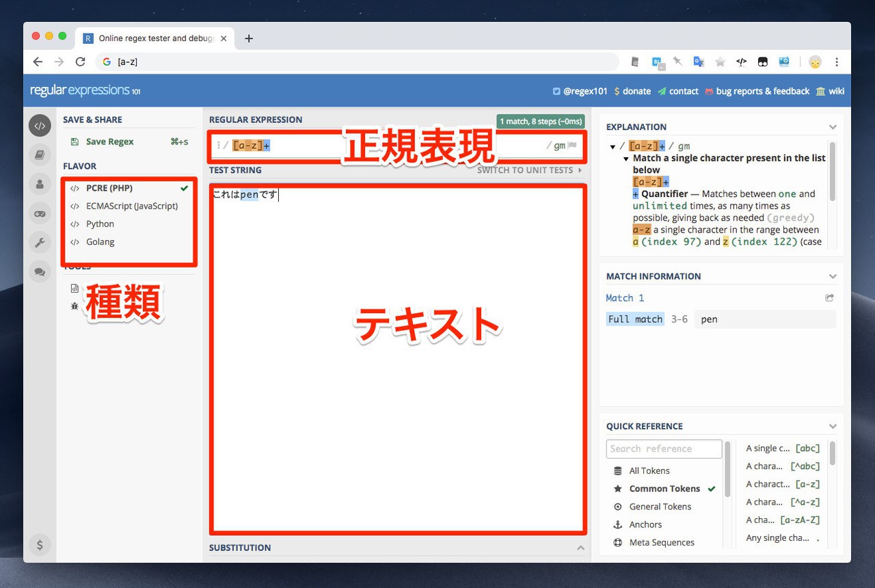Click the code generator icon under Tools

(75, 288)
